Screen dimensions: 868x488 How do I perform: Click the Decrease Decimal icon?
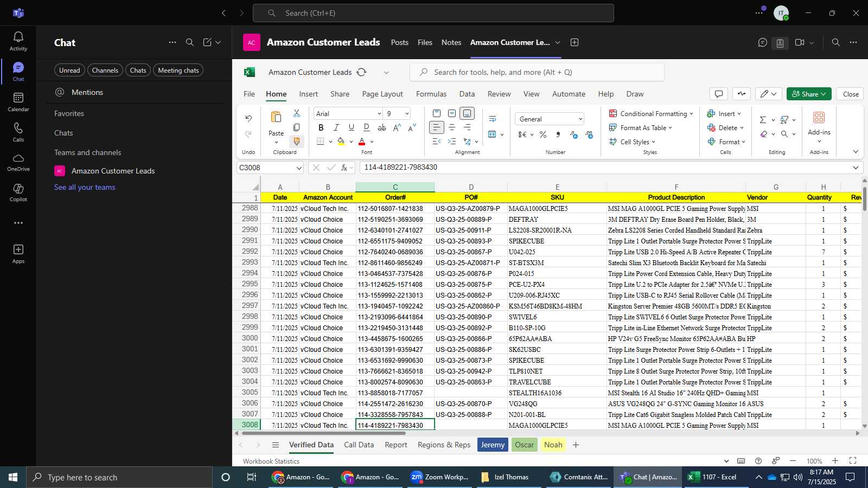click(x=574, y=134)
